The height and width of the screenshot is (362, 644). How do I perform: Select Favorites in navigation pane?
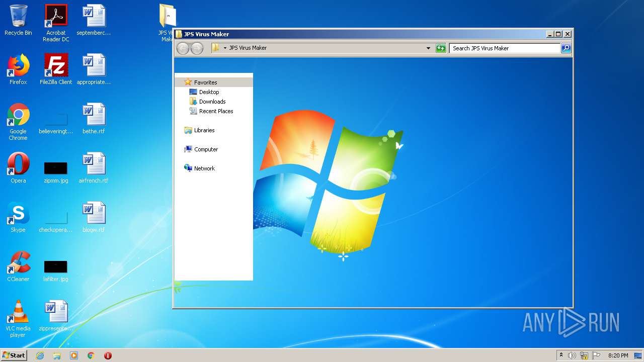click(214, 82)
